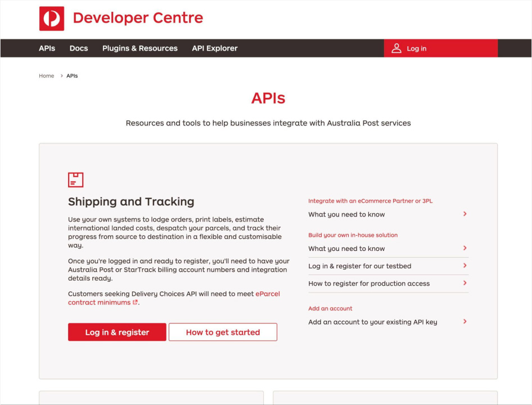Select Plugins & Resources in the navigation bar
Screen dimensions: 532x405
[x=140, y=48]
